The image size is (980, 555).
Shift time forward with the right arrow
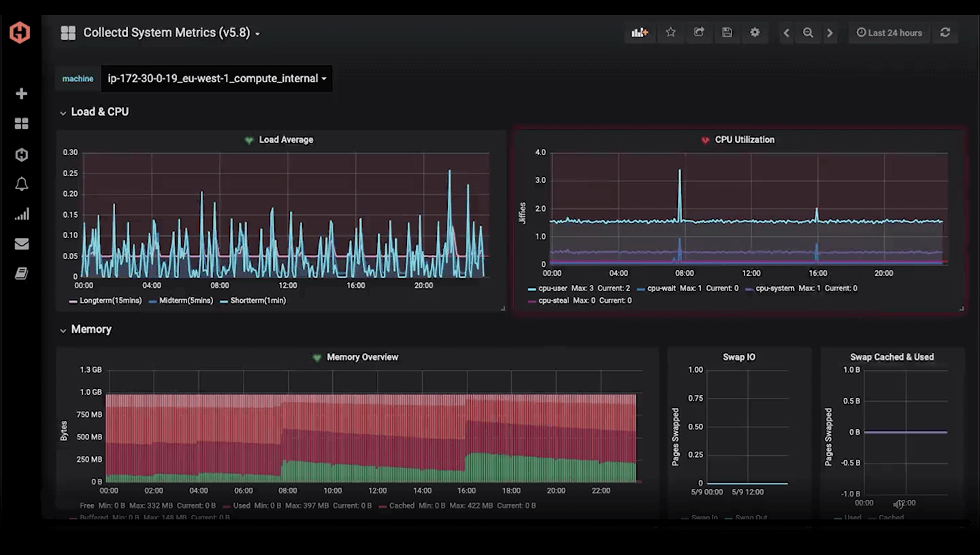(830, 32)
